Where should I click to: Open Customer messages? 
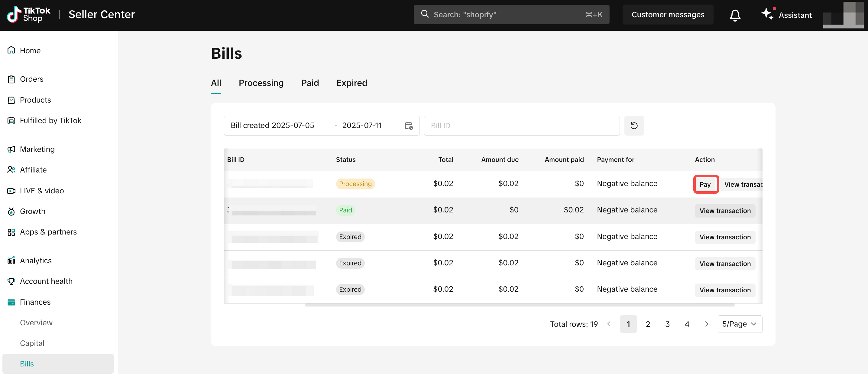(x=667, y=15)
